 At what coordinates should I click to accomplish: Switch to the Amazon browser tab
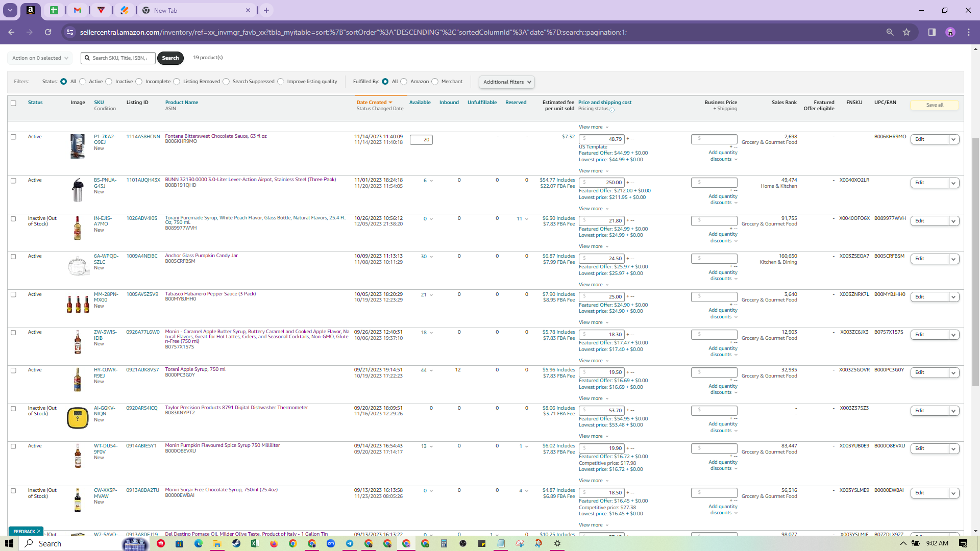(31, 10)
